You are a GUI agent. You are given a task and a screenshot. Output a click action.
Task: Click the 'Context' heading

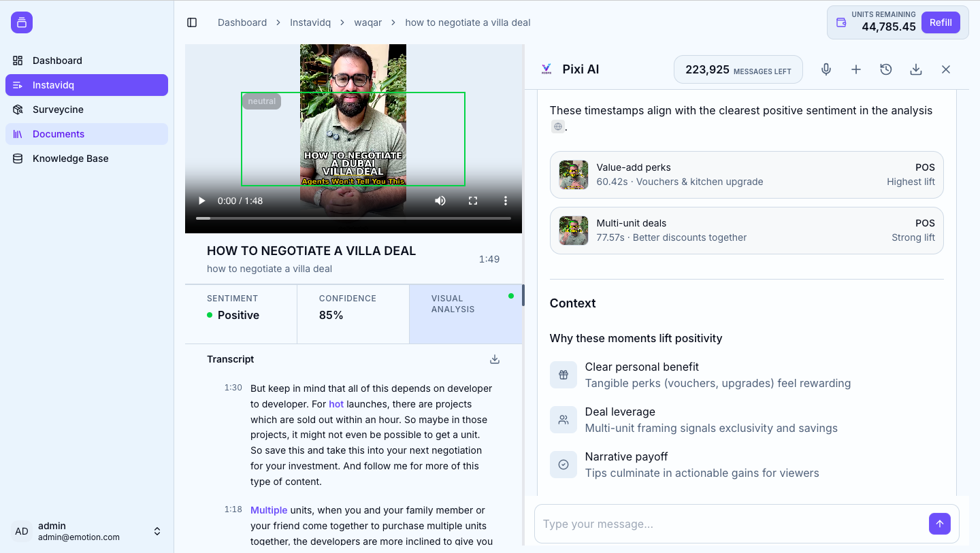click(572, 303)
